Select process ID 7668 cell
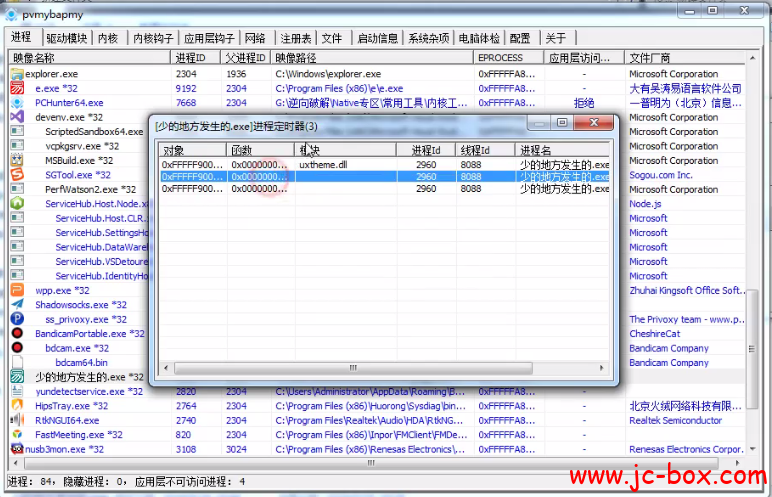This screenshot has height=497, width=772. click(187, 102)
